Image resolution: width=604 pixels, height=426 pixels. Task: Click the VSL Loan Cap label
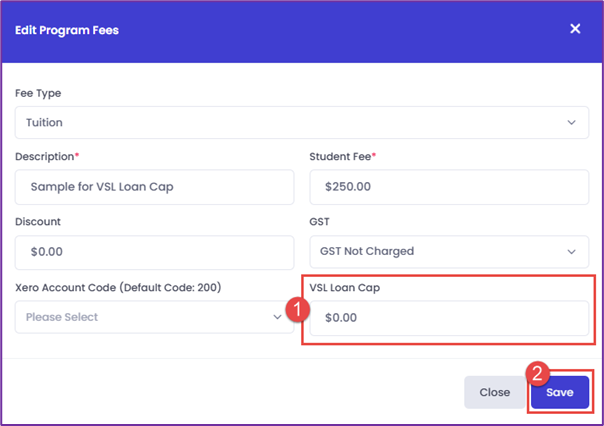(344, 288)
